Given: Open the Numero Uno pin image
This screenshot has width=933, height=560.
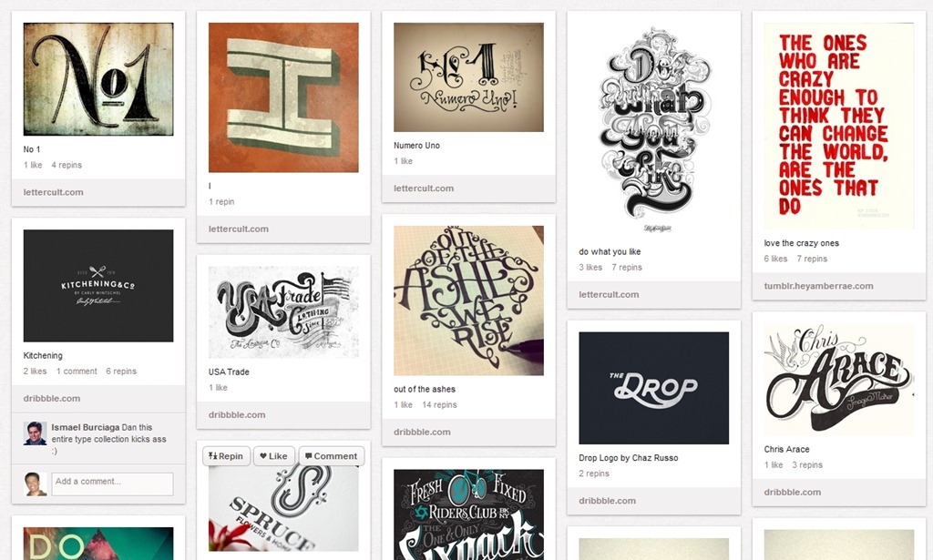Looking at the screenshot, I should tap(468, 77).
